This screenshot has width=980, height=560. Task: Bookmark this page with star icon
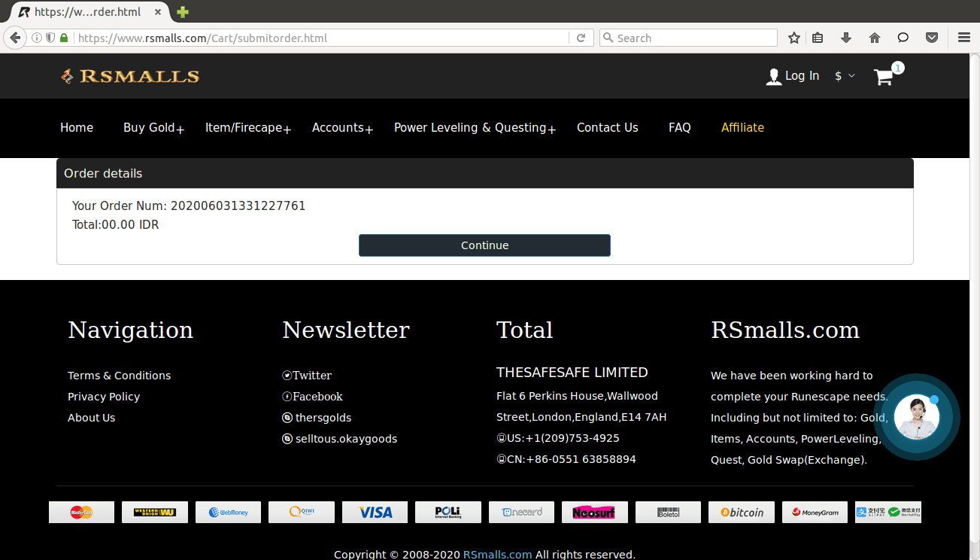794,38
